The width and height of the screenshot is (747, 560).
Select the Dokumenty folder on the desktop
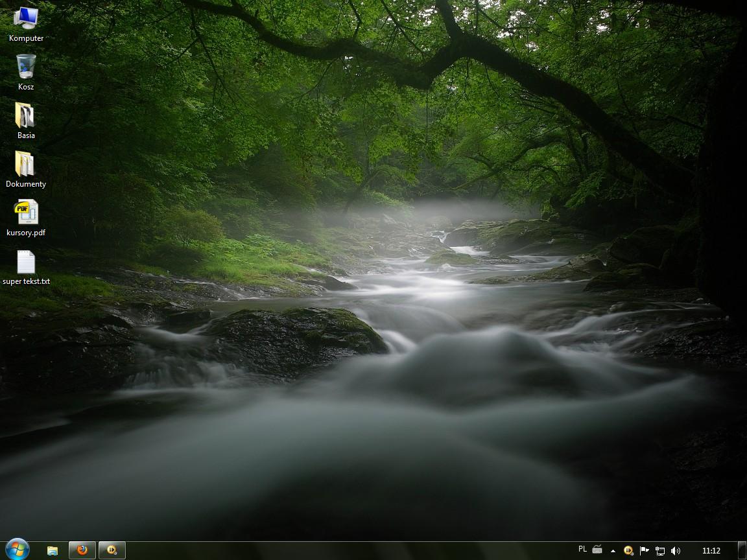click(26, 164)
